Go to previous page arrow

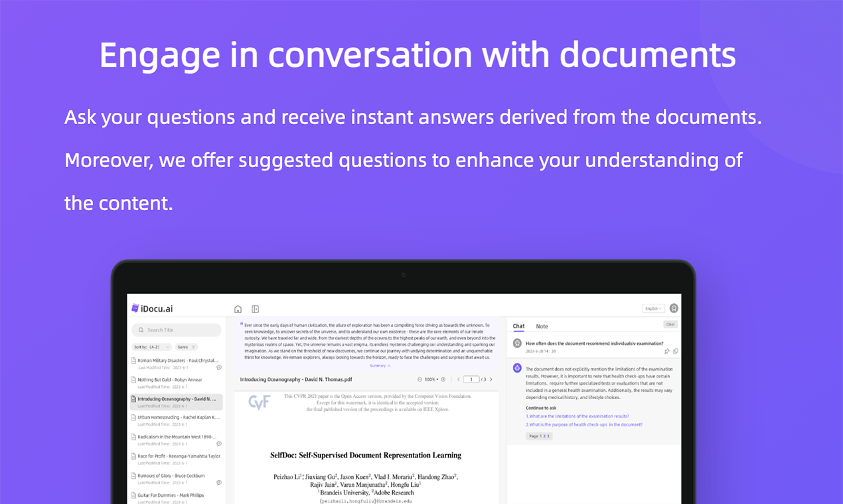coord(458,379)
